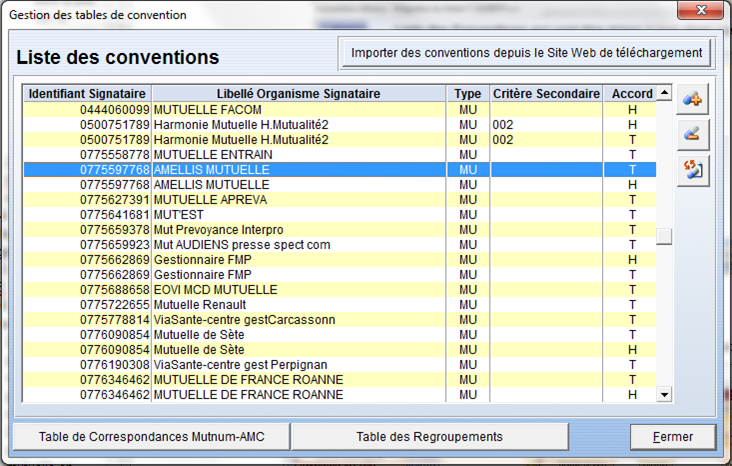This screenshot has width=732, height=466.
Task: Close the Gestion des tables de convention window
Action: 700,10
